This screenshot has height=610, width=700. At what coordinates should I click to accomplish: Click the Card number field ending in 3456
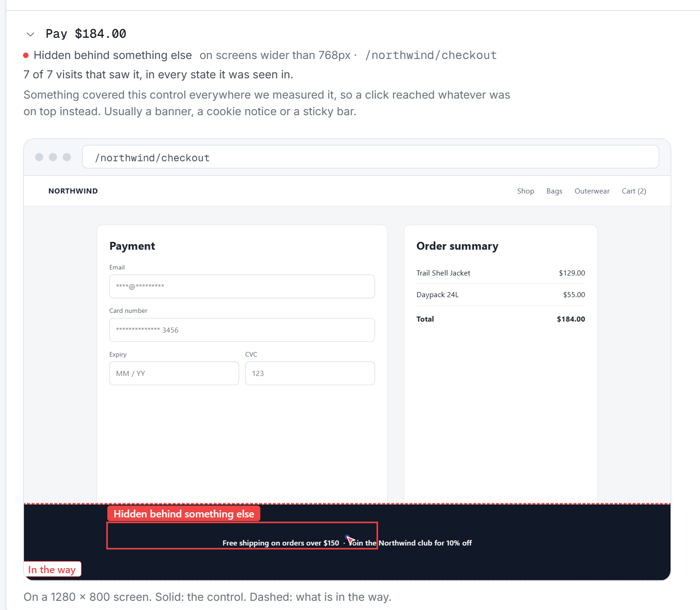click(242, 330)
